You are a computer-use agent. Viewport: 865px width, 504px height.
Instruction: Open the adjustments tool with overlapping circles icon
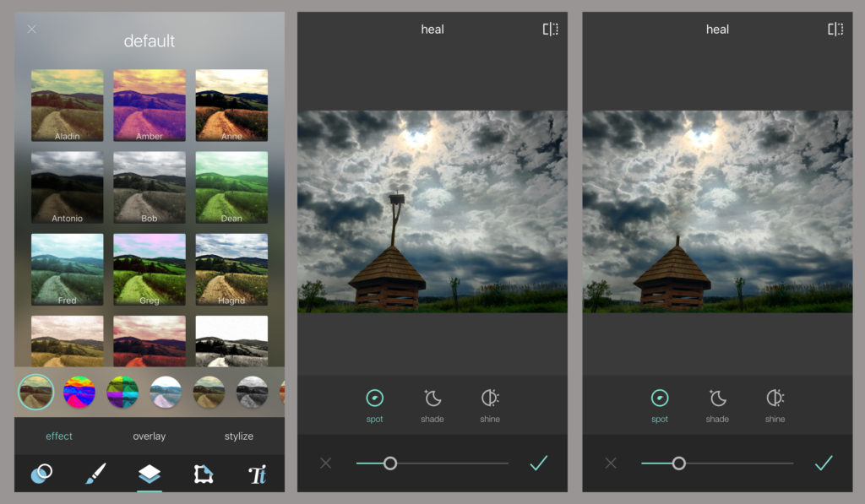(40, 474)
